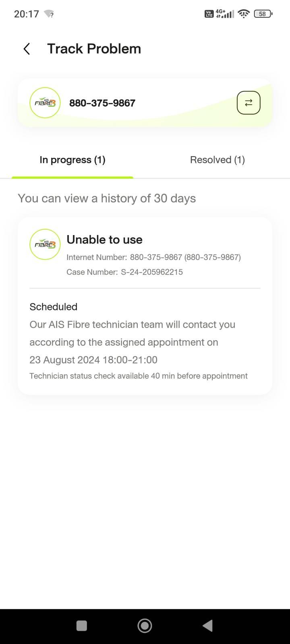Tap the Internet Number 880-375-9867 line
Viewport: 290px width, 644px height.
[x=153, y=257]
